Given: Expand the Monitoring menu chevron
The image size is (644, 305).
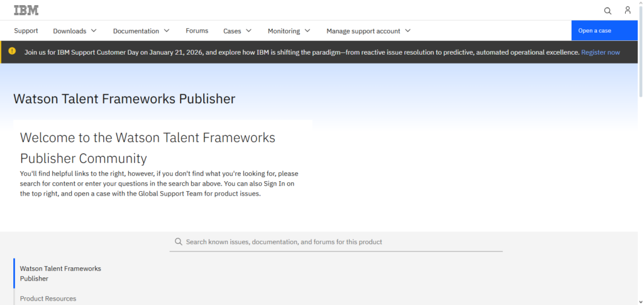Looking at the screenshot, I should coord(307,30).
